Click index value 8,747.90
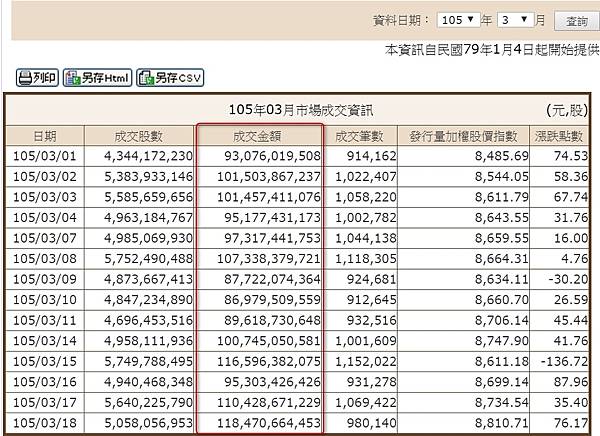 (502, 341)
